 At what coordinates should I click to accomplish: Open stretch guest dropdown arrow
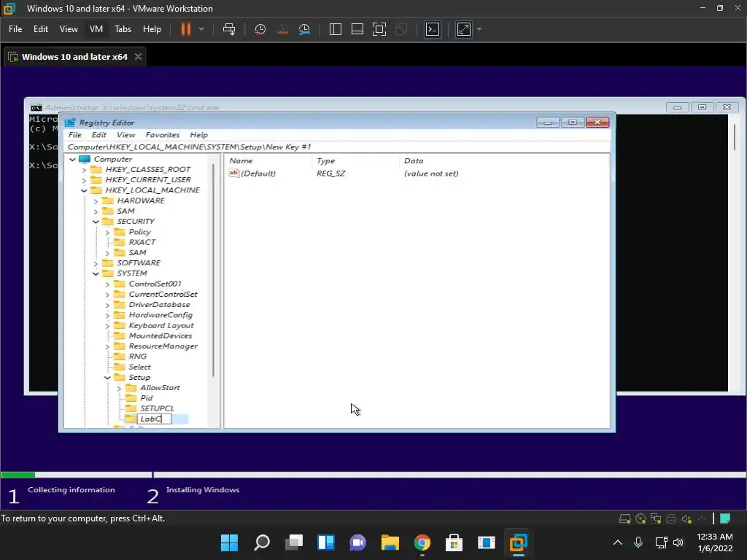pyautogui.click(x=479, y=29)
